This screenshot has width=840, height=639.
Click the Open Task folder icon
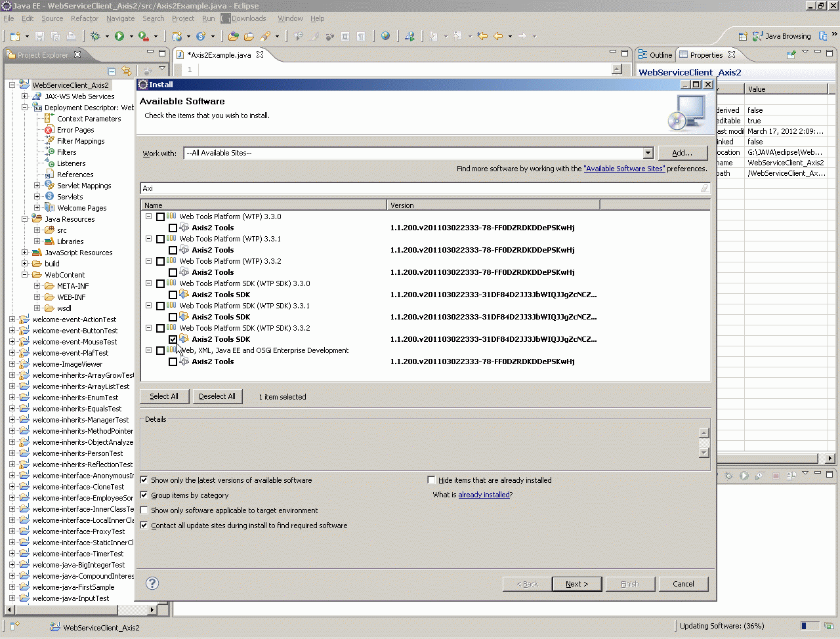click(x=249, y=36)
